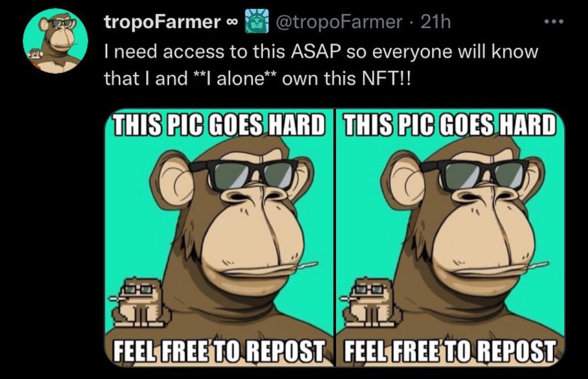588x379 pixels.
Task: Click right image's FEEL FREE TO REPOST text
Action: click(x=450, y=352)
